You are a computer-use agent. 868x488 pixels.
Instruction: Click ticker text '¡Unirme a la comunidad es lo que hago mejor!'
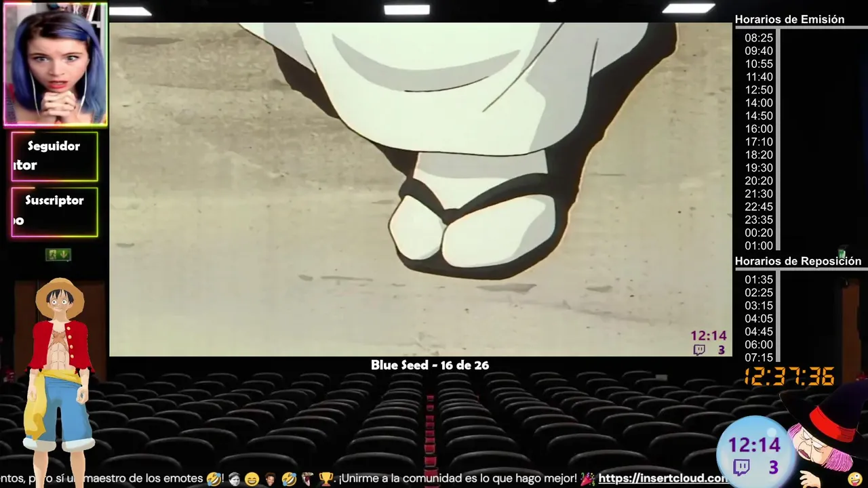[x=458, y=479]
